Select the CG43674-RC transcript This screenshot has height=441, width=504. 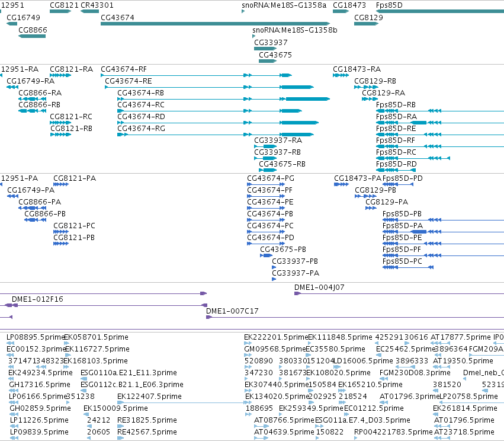click(210, 111)
